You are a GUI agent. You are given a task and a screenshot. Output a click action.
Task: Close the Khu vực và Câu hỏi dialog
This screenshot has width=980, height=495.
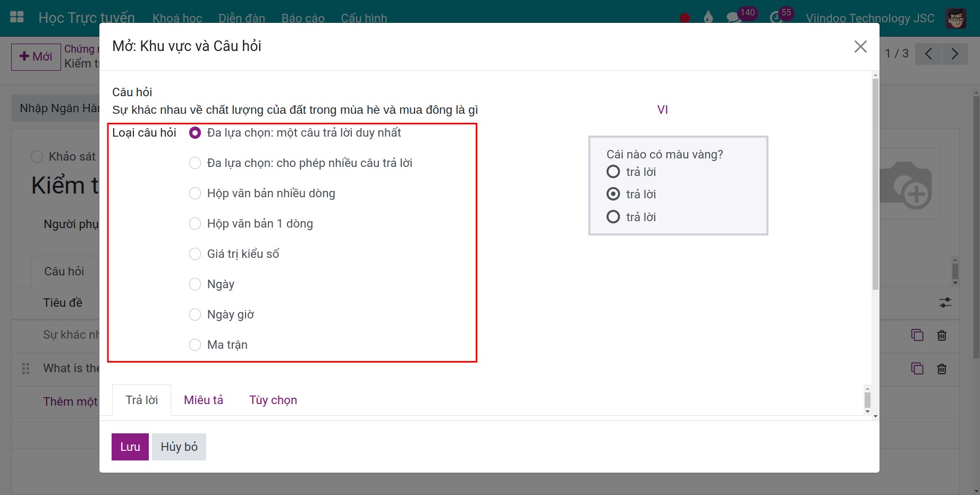point(860,47)
